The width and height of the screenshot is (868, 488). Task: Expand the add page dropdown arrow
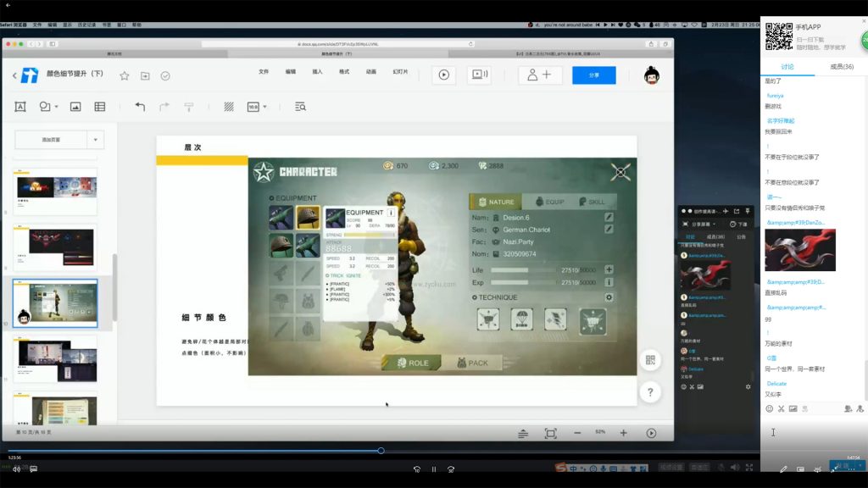tap(96, 140)
